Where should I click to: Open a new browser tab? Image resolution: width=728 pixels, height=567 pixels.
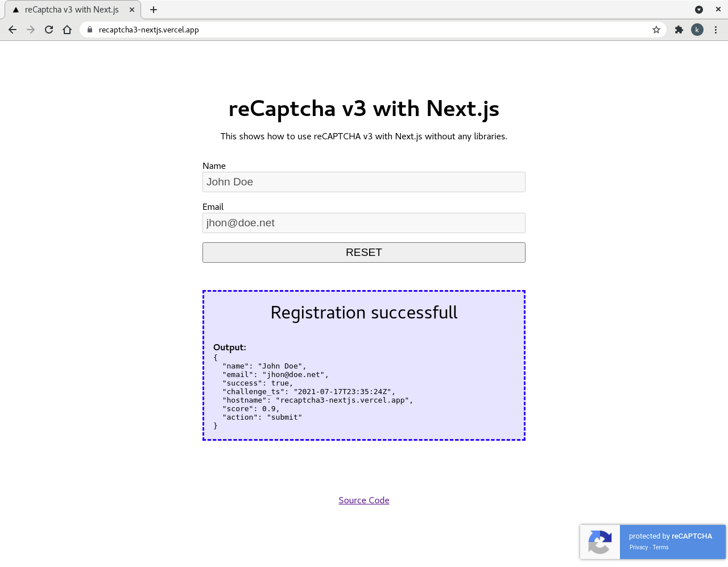[154, 10]
